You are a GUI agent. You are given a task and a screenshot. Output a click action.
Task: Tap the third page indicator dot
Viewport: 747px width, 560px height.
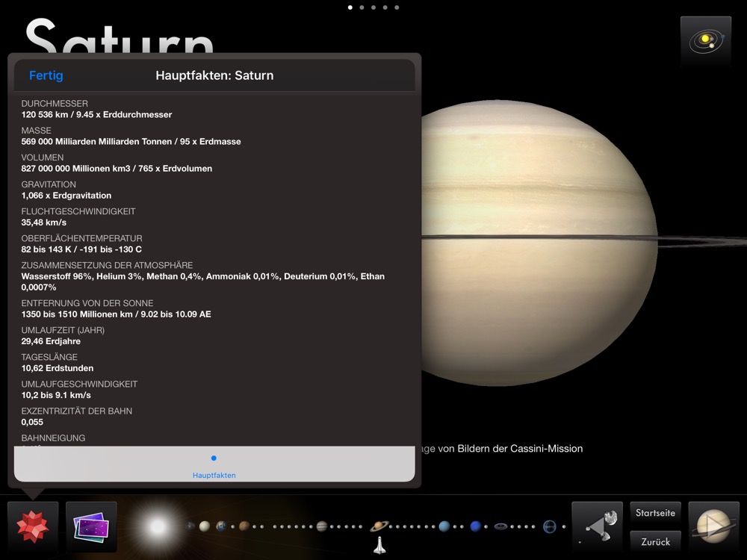373,7
